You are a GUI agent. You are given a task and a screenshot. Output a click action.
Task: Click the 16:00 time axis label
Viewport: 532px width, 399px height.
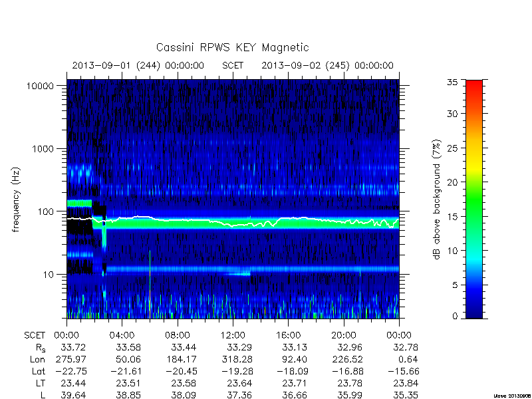(289, 336)
